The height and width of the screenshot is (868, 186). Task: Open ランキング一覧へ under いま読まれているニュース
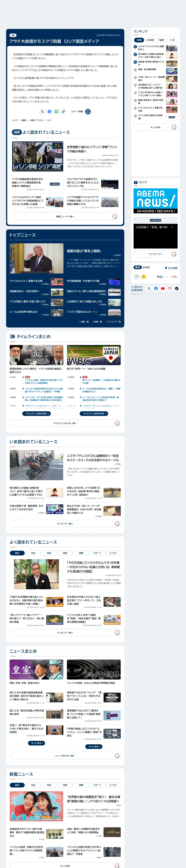pos(65,524)
